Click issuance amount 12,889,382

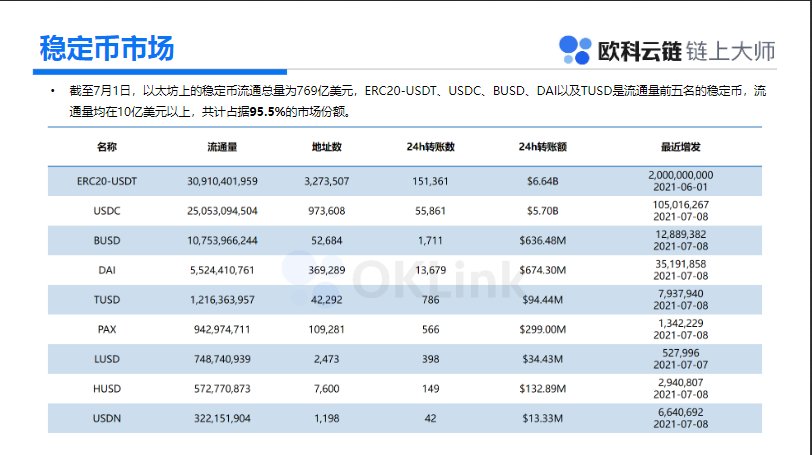pos(680,234)
